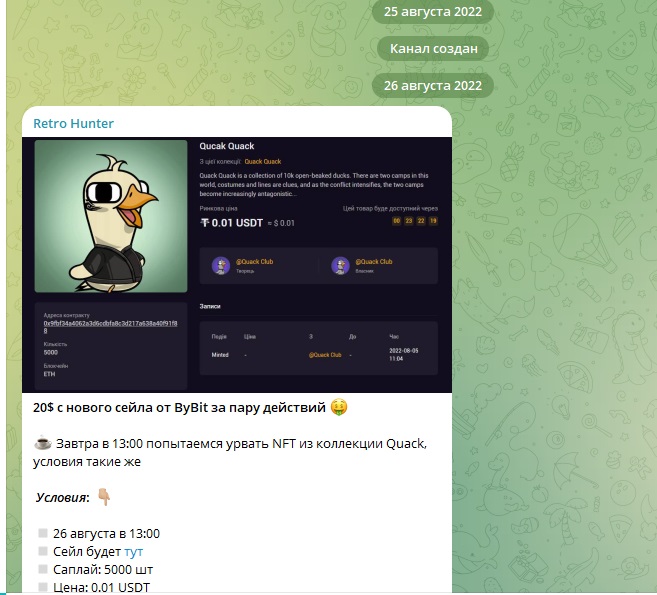Click the 'Quack Quack' collection link
This screenshot has width=657, height=595.
click(x=263, y=161)
